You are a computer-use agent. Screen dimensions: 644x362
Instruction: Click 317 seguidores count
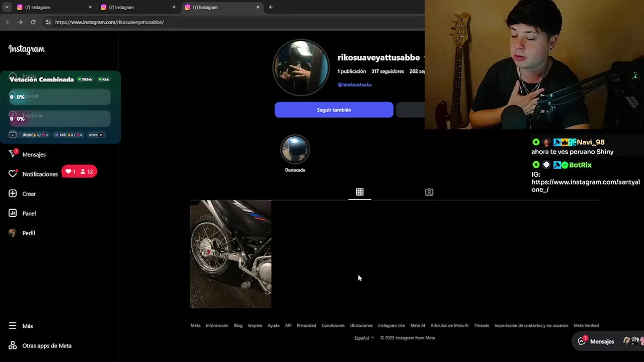pyautogui.click(x=388, y=71)
